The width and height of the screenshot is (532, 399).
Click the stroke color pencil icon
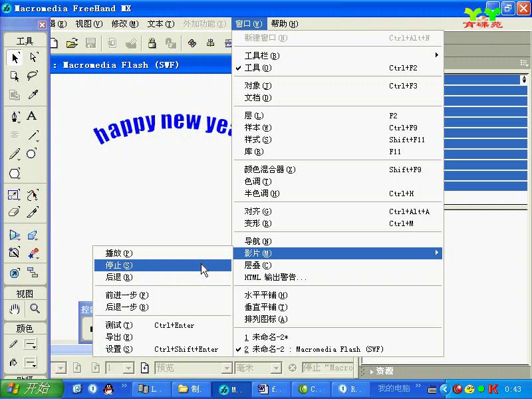pyautogui.click(x=13, y=344)
